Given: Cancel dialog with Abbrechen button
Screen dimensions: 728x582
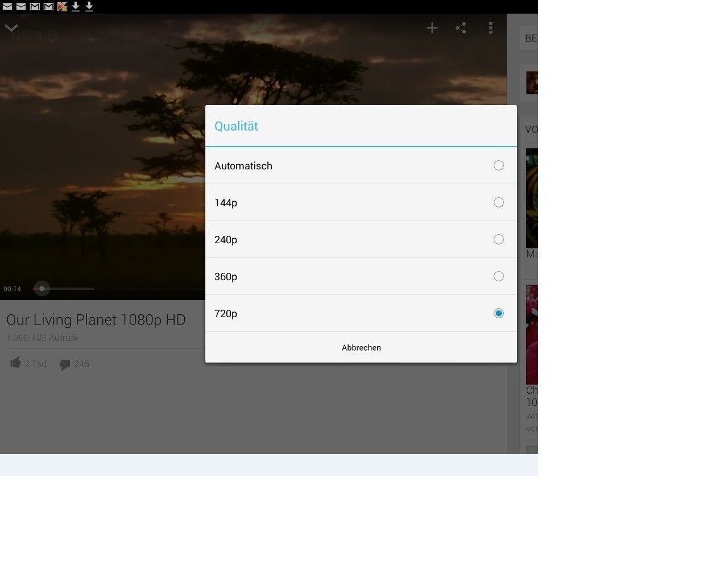Looking at the screenshot, I should coord(361,347).
